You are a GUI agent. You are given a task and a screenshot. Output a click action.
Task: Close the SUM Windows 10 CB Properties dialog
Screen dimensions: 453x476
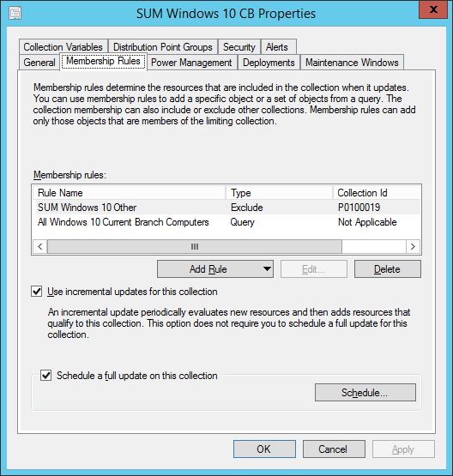coord(433,9)
